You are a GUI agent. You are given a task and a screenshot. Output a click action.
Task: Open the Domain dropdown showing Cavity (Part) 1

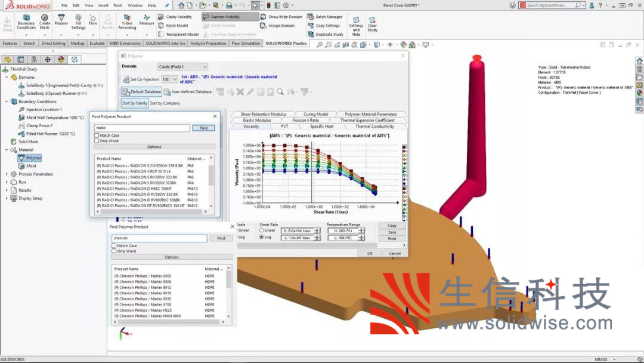pos(182,67)
